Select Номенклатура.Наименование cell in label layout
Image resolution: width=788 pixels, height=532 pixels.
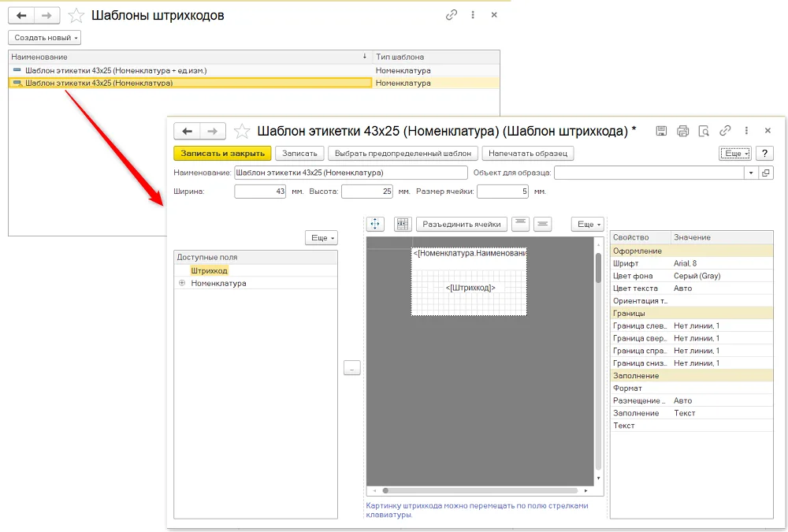point(470,254)
